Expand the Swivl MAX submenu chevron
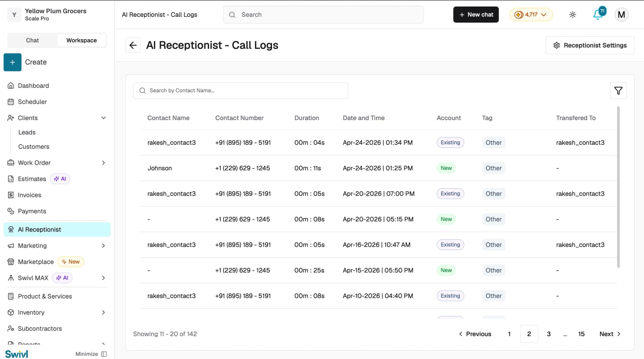644x359 pixels. (103, 278)
